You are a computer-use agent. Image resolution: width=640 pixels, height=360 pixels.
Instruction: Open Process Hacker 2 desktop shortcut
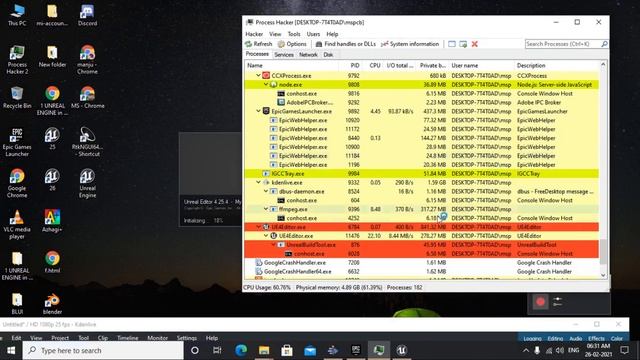[17, 60]
